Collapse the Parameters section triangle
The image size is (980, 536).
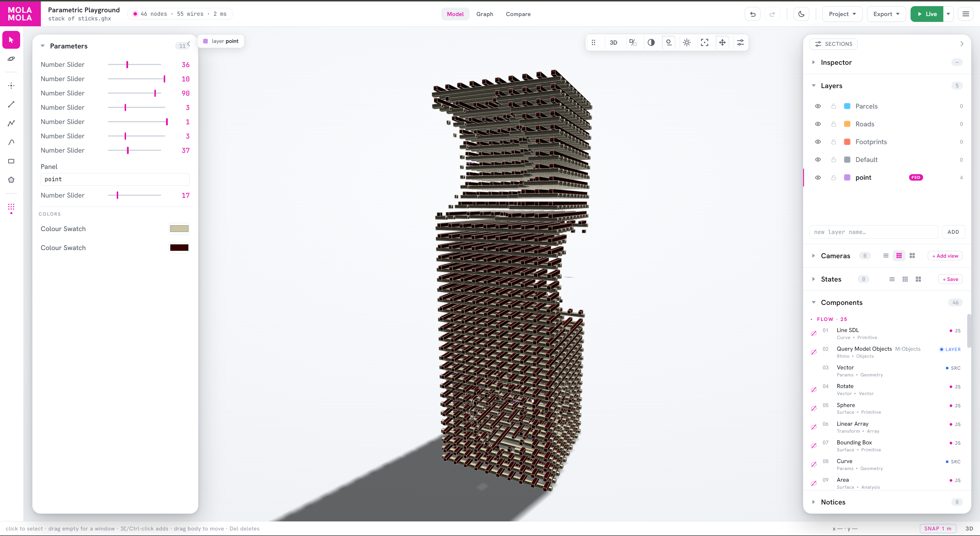click(x=43, y=46)
